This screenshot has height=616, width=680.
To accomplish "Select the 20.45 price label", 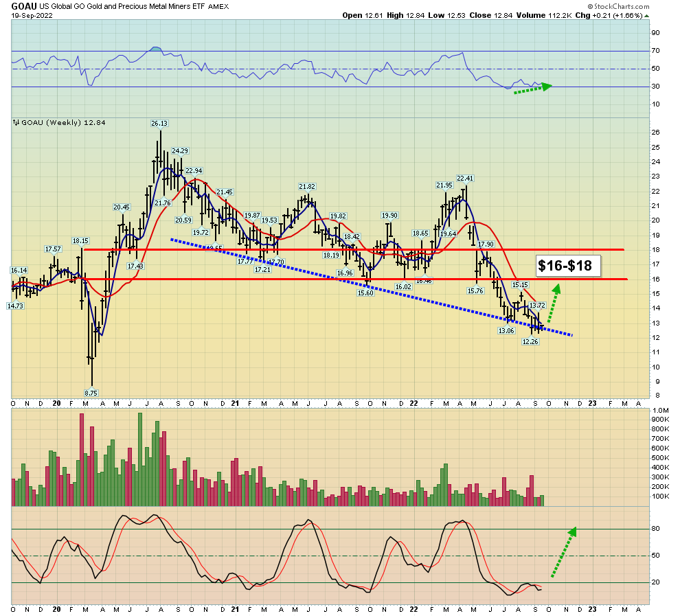I will pyautogui.click(x=122, y=207).
